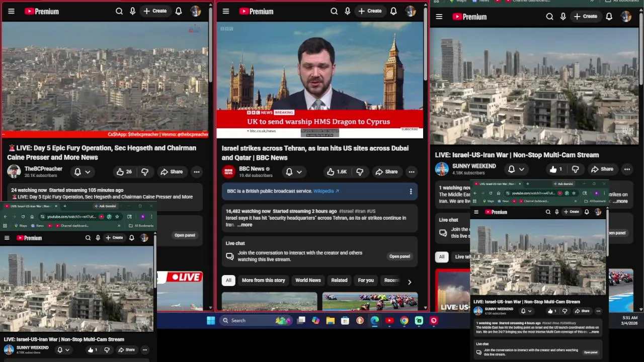Screen dimensions: 644x362
Task: Click the search icon in the large SUNNY WEEKEND window
Action: point(550,17)
